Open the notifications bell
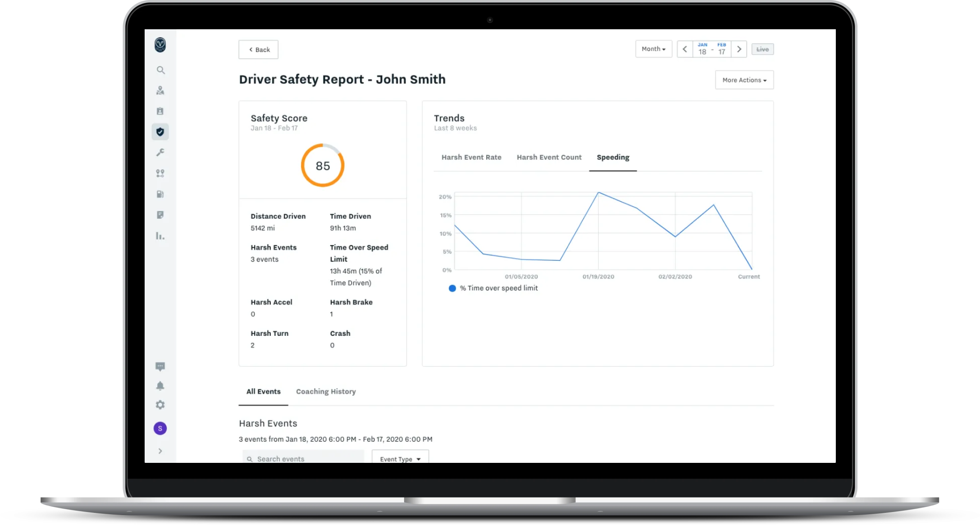Viewport: 980px width, 525px height. pyautogui.click(x=161, y=385)
